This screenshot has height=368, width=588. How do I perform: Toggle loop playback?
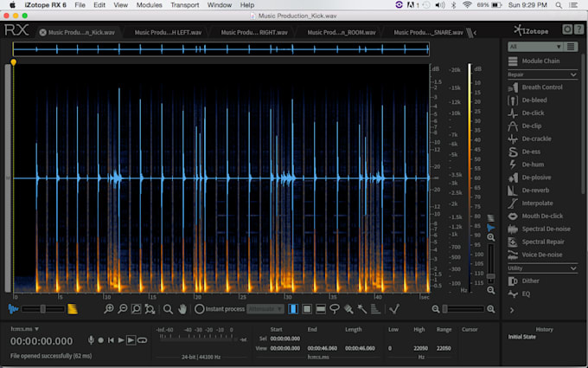click(x=142, y=340)
